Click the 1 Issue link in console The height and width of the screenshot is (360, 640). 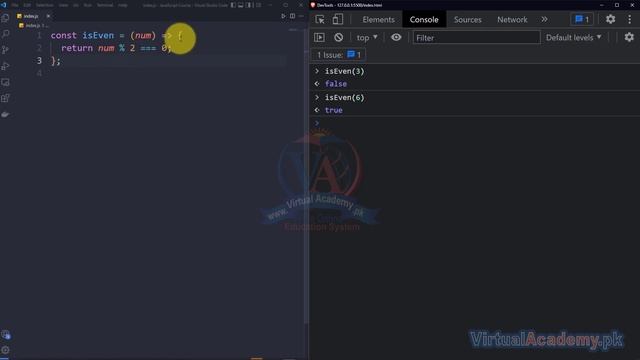point(339,55)
